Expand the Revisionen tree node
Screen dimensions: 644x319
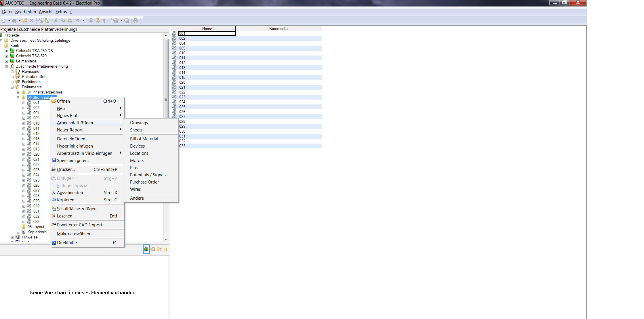(x=12, y=72)
